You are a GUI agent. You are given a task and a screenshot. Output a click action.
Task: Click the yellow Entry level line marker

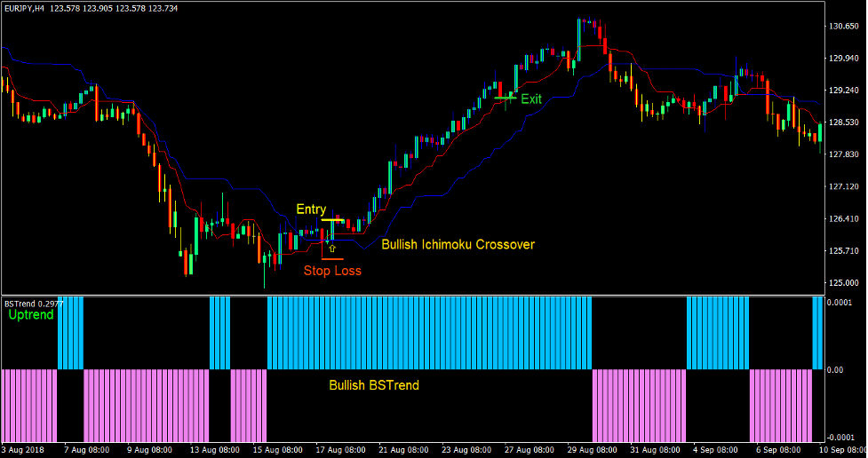click(x=332, y=219)
